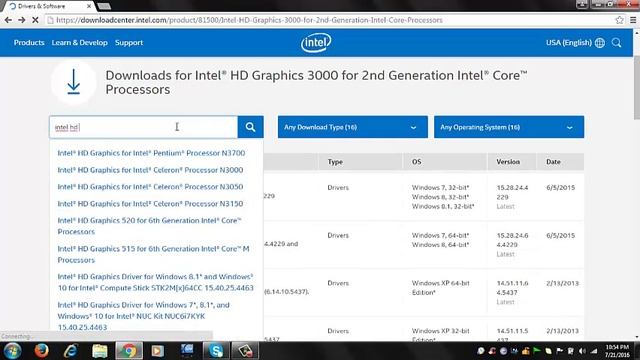Open Skype from the taskbar
Image resolution: width=640 pixels, height=360 pixels.
tap(216, 351)
